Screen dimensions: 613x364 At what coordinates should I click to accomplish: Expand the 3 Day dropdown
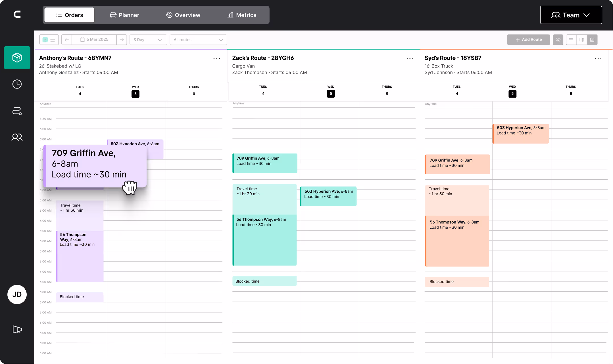(x=148, y=40)
